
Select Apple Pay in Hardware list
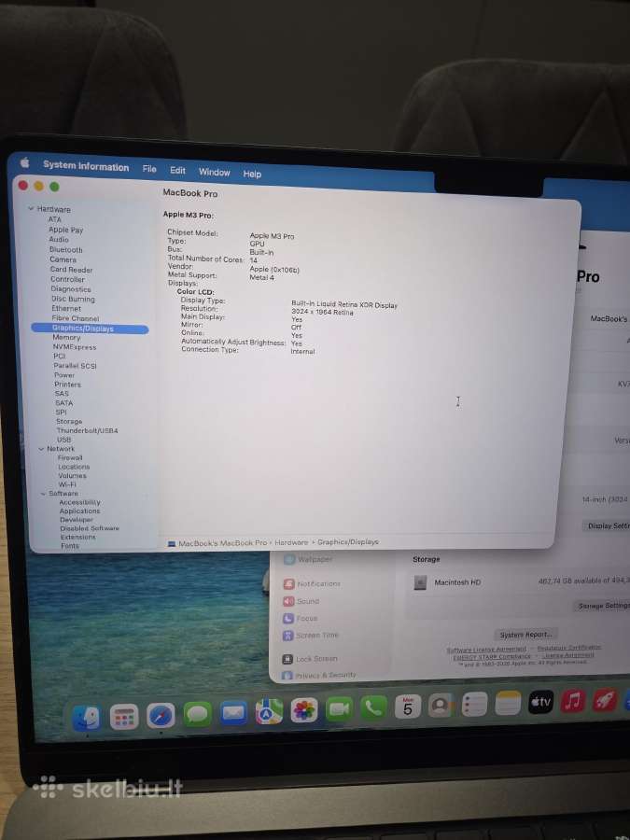tap(66, 230)
